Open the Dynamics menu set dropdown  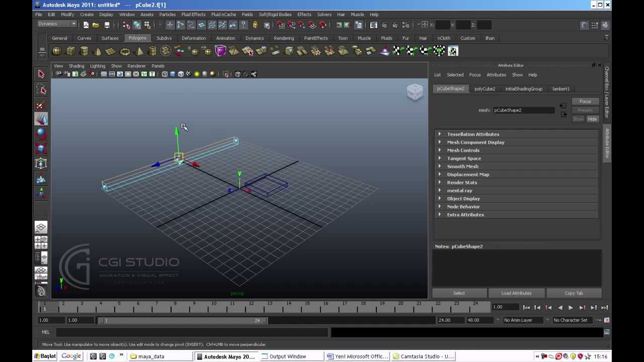(x=56, y=24)
